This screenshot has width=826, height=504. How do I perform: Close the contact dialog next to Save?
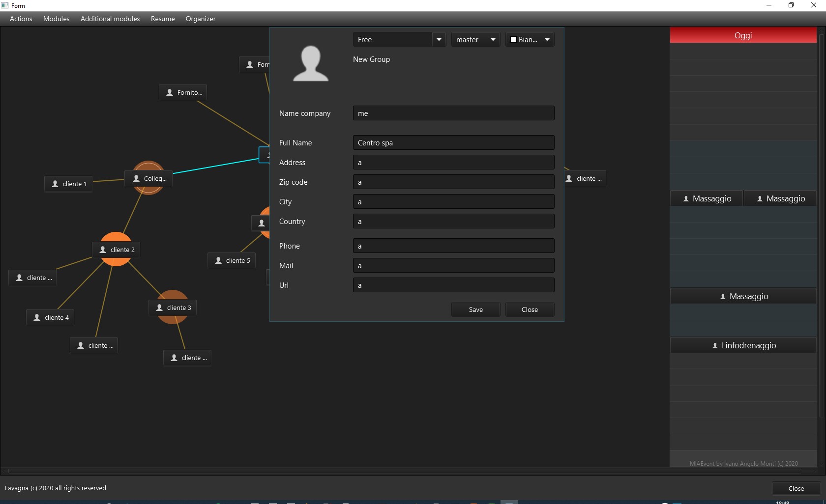tap(530, 309)
